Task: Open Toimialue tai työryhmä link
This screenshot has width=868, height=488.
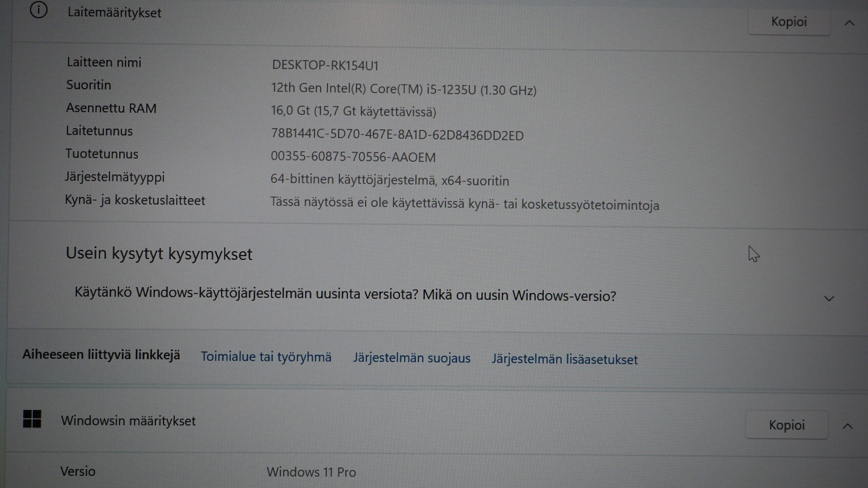Action: [x=266, y=357]
